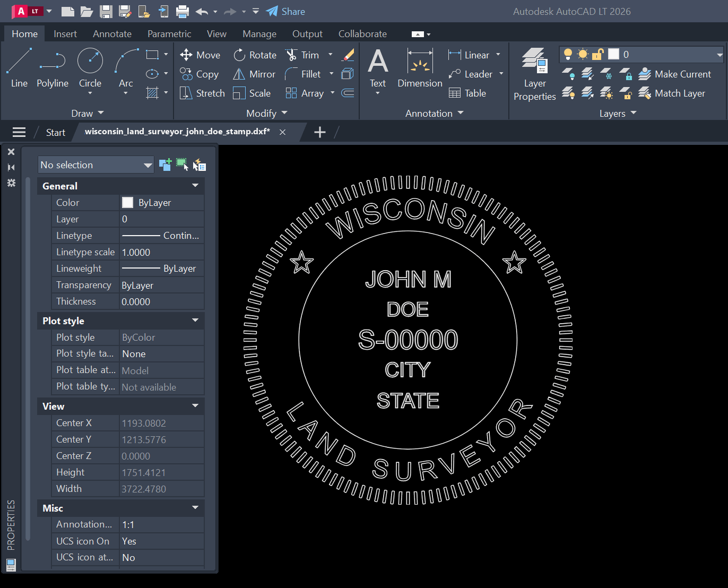Click the Select Objects icon in Properties
The width and height of the screenshot is (728, 588).
[182, 165]
